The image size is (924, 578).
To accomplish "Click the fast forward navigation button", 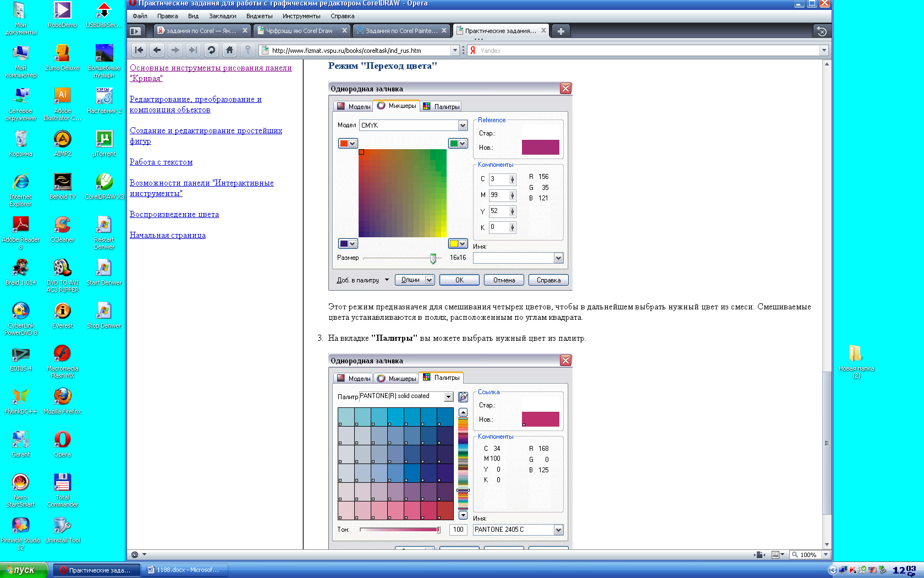I will click(193, 50).
